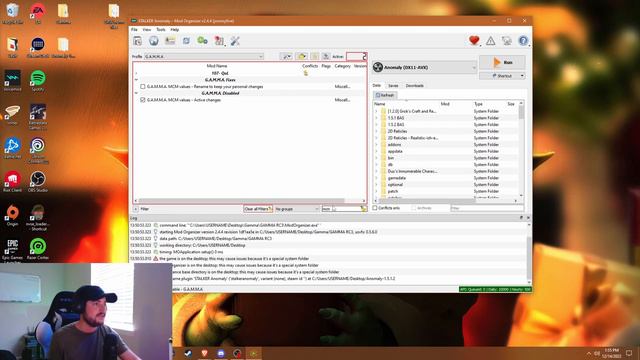Viewport: 640px width, 360px height.
Task: Open Recycle Bin on the desktop
Action: [13, 13]
